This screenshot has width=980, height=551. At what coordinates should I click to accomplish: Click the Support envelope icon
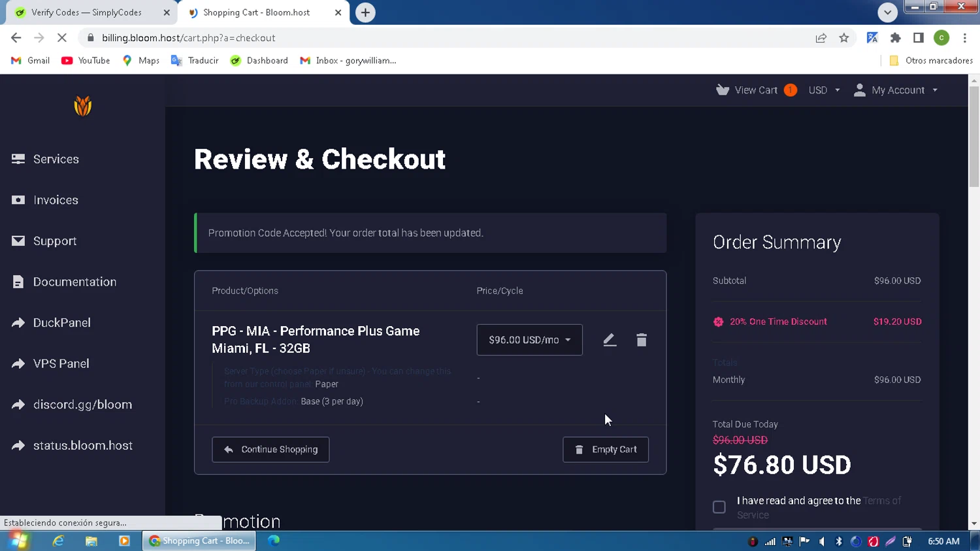coord(18,241)
